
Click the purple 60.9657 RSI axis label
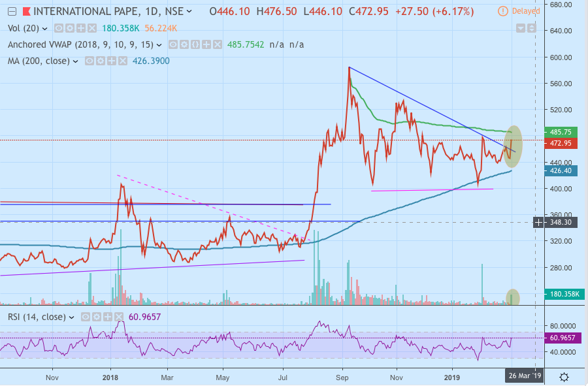tap(562, 338)
